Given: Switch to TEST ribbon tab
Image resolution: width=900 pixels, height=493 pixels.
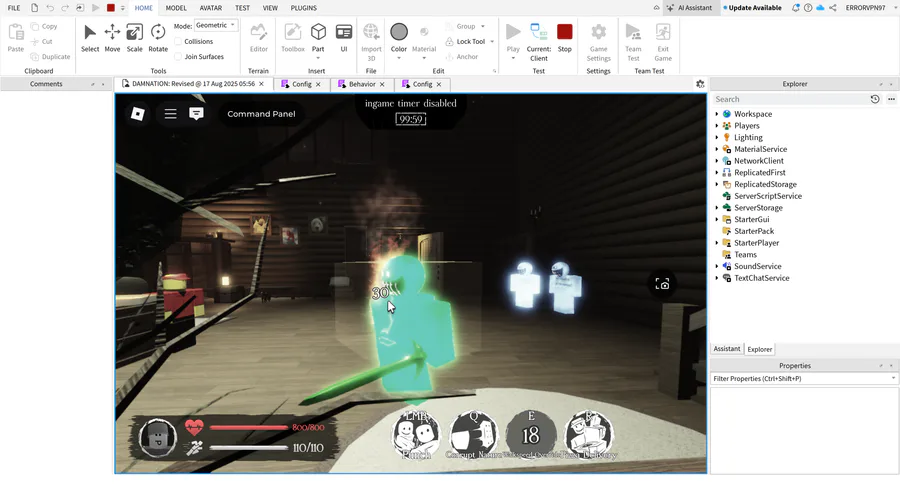Looking at the screenshot, I should [x=242, y=8].
